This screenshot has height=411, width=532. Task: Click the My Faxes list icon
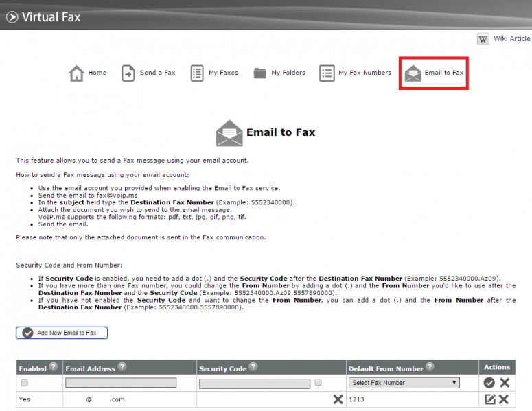(x=197, y=73)
